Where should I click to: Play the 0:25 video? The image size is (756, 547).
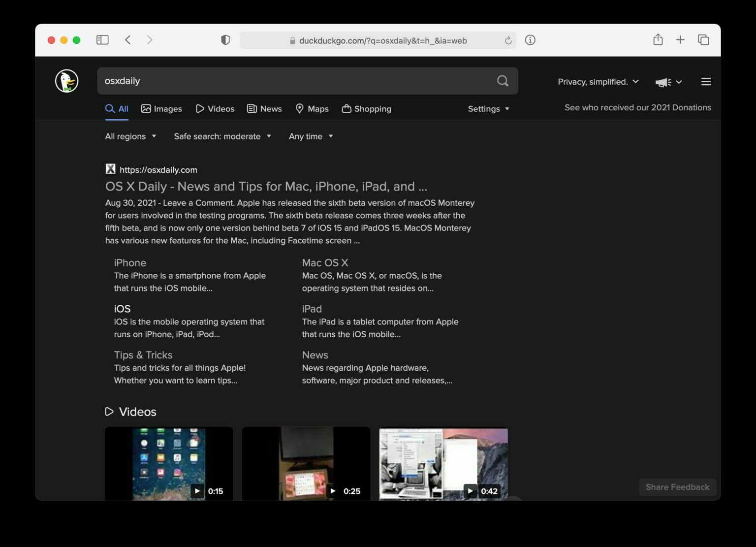click(306, 463)
